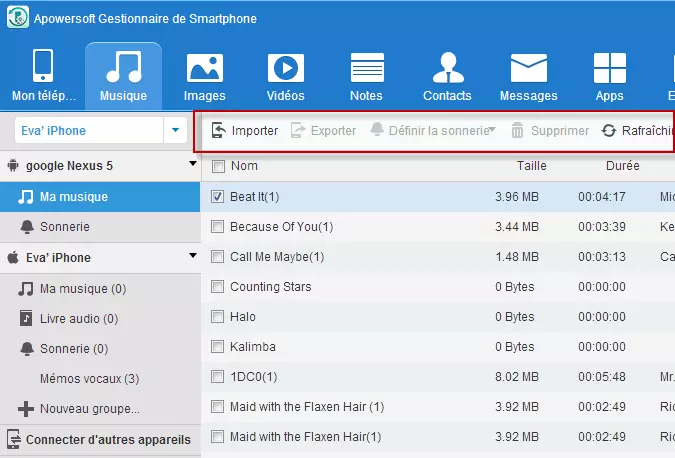
Task: Select the Halo song name
Action: point(243,317)
